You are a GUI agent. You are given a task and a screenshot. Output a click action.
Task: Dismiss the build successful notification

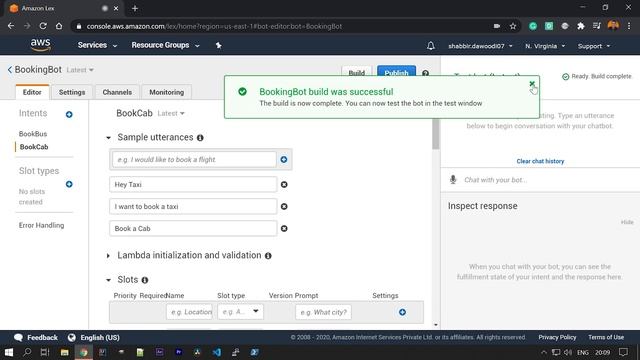[532, 84]
